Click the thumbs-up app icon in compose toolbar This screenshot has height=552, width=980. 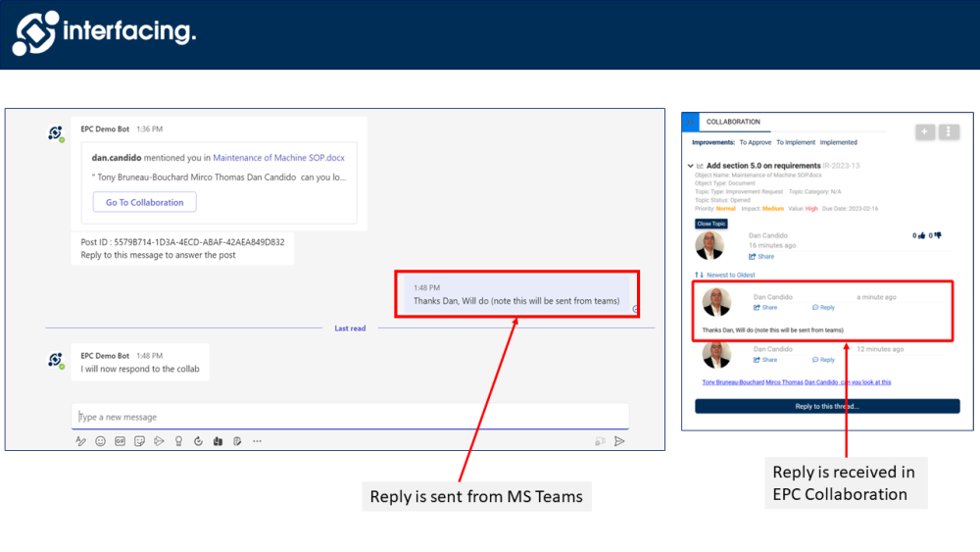(x=218, y=441)
